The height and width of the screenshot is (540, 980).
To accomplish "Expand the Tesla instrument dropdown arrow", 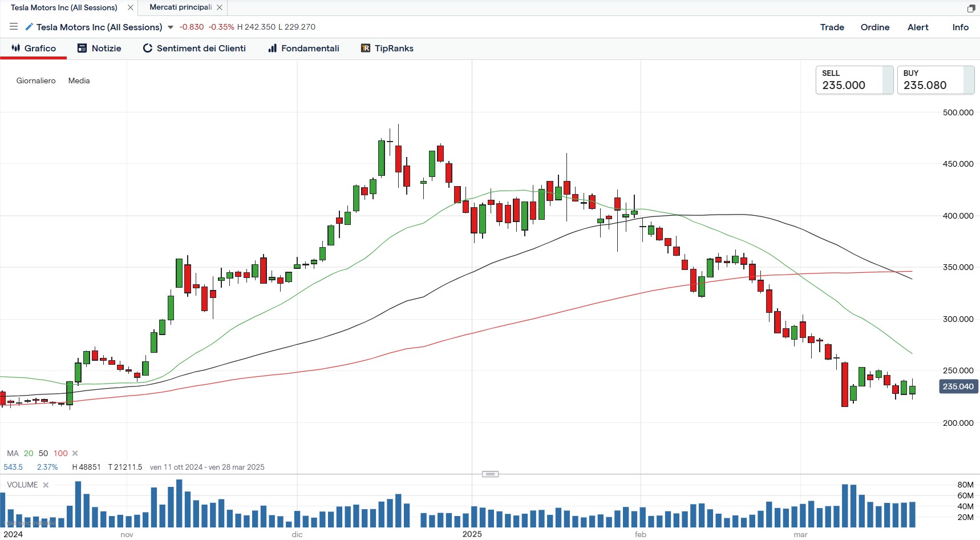I will [x=170, y=27].
